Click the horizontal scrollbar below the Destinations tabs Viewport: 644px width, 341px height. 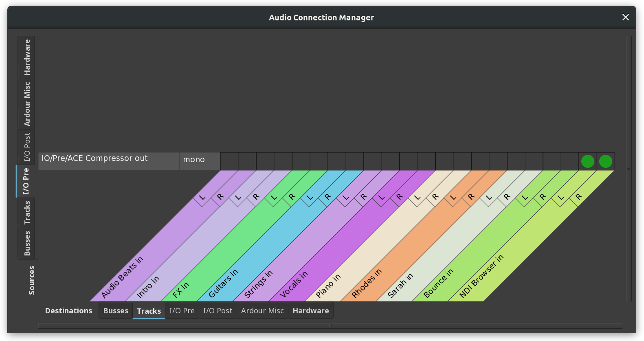pyautogui.click(x=330, y=326)
